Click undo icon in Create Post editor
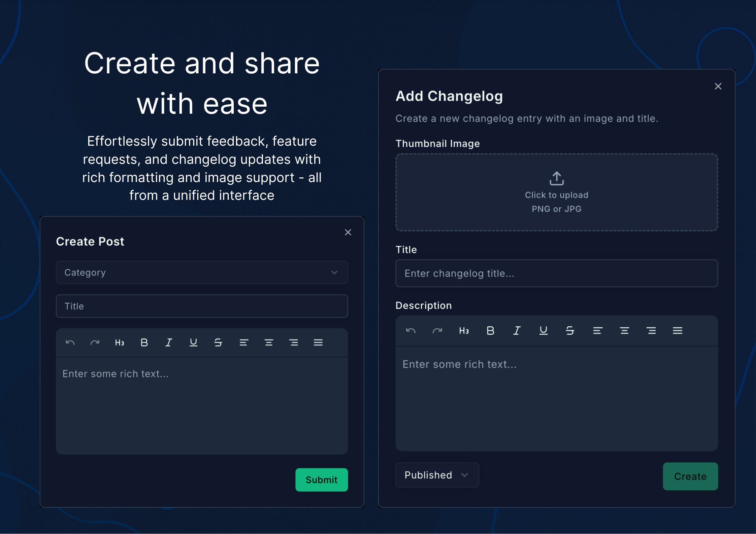Viewport: 756px width, 534px height. tap(70, 343)
